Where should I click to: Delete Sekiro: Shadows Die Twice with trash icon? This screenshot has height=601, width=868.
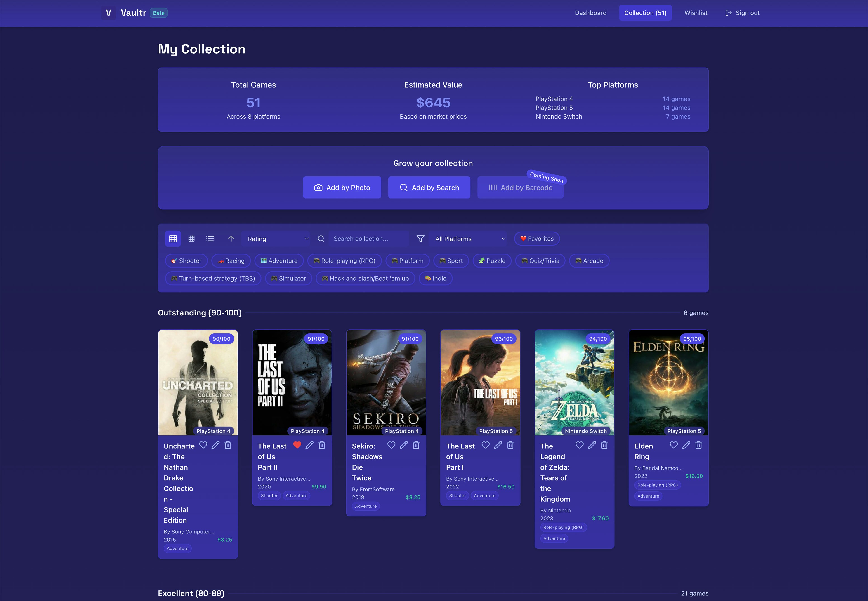click(x=416, y=445)
